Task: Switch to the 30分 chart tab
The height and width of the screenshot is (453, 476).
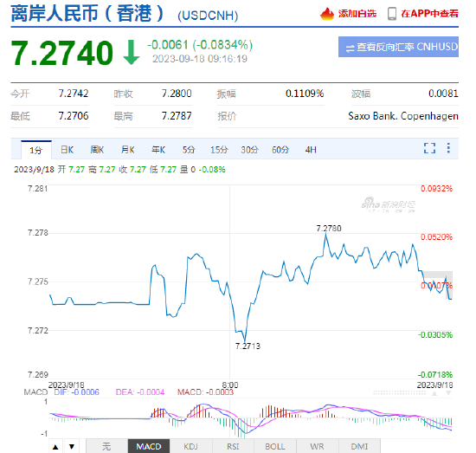Action: (249, 150)
